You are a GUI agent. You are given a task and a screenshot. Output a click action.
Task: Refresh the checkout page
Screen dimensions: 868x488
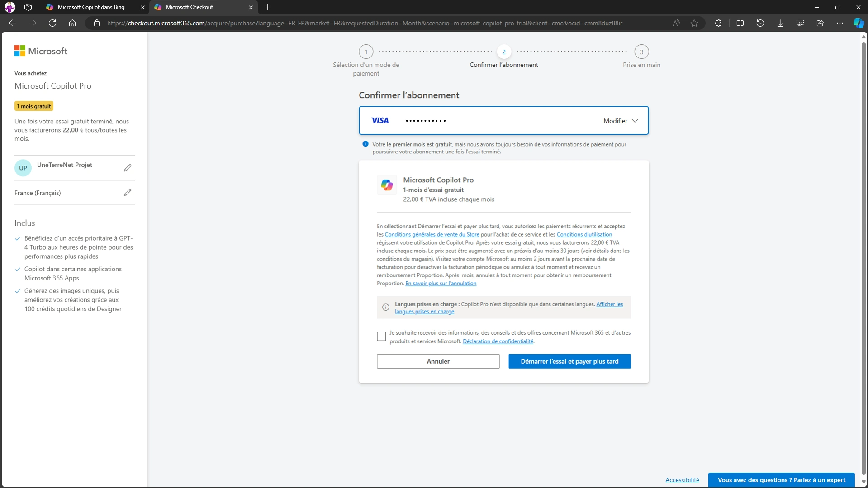(x=52, y=23)
